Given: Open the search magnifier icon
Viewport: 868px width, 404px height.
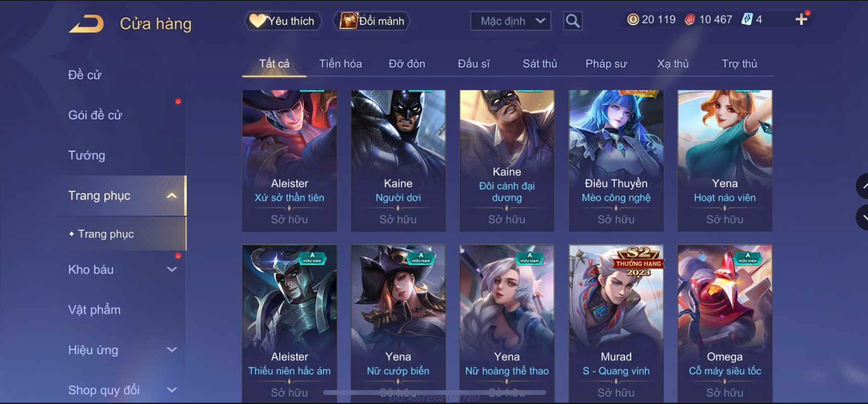Looking at the screenshot, I should pyautogui.click(x=572, y=21).
